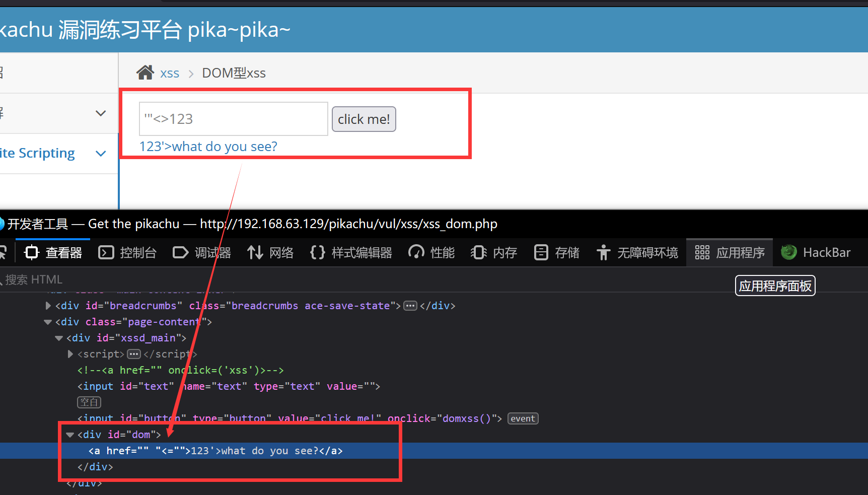
Task: Click the text input containing '"<>123
Action: (x=234, y=119)
